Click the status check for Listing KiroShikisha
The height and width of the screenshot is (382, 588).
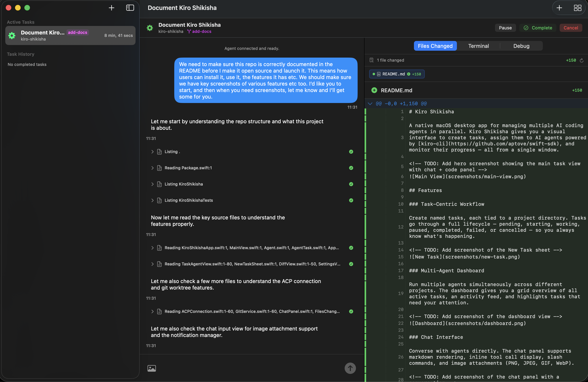(351, 184)
